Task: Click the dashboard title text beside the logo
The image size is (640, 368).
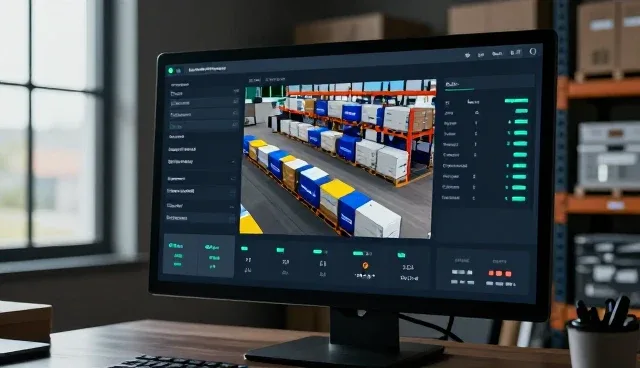Action: tap(207, 69)
